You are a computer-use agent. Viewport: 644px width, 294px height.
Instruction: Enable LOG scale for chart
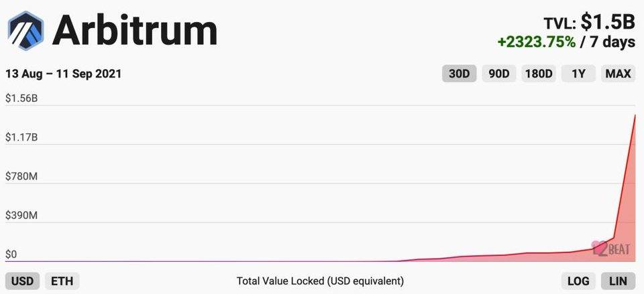tap(578, 281)
